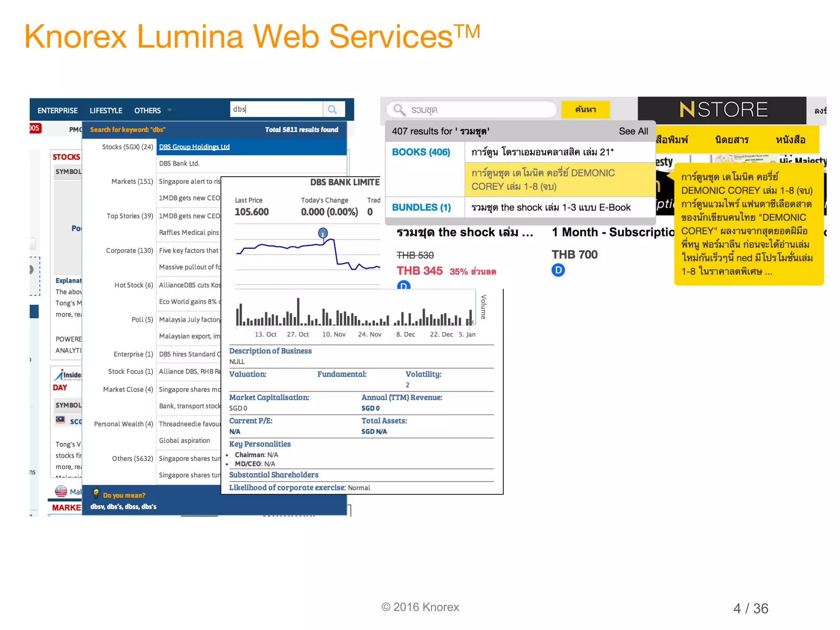Click the chart marker labeled 1
This screenshot has height=630, width=840.
323,233
